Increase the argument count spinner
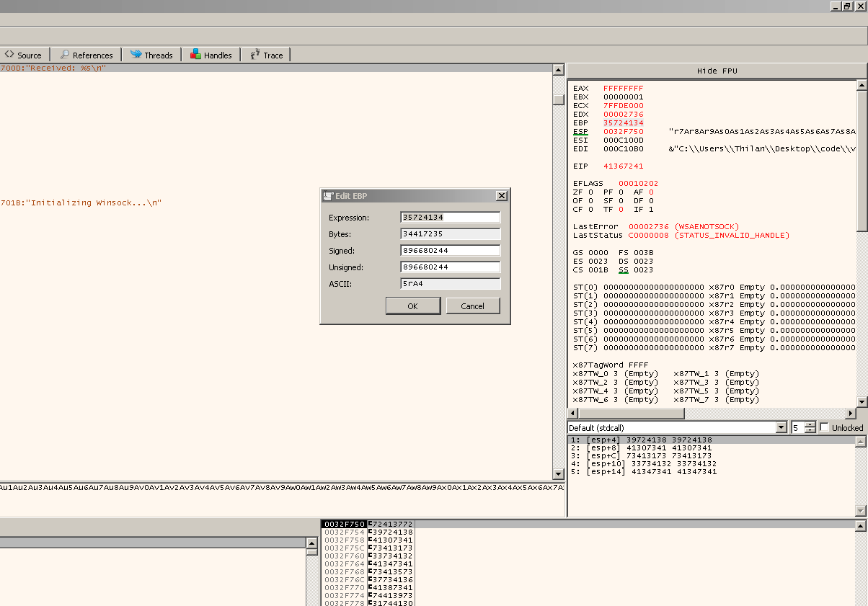This screenshot has width=868, height=606. pyautogui.click(x=810, y=425)
